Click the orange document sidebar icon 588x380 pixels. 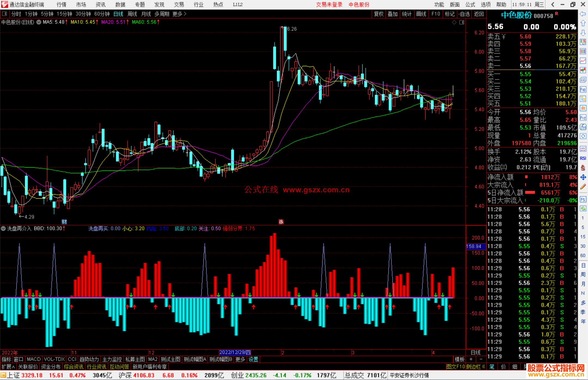point(583,108)
